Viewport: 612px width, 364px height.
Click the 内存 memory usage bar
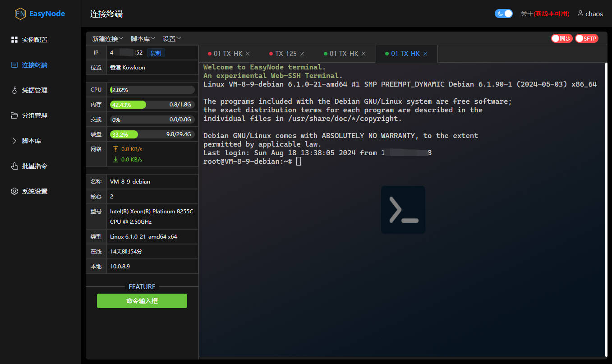pos(152,105)
